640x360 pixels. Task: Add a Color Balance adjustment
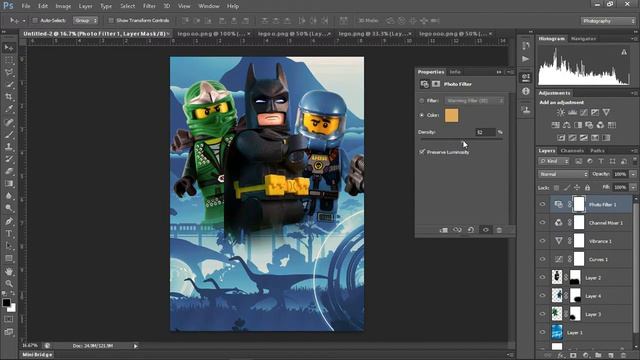(567, 125)
